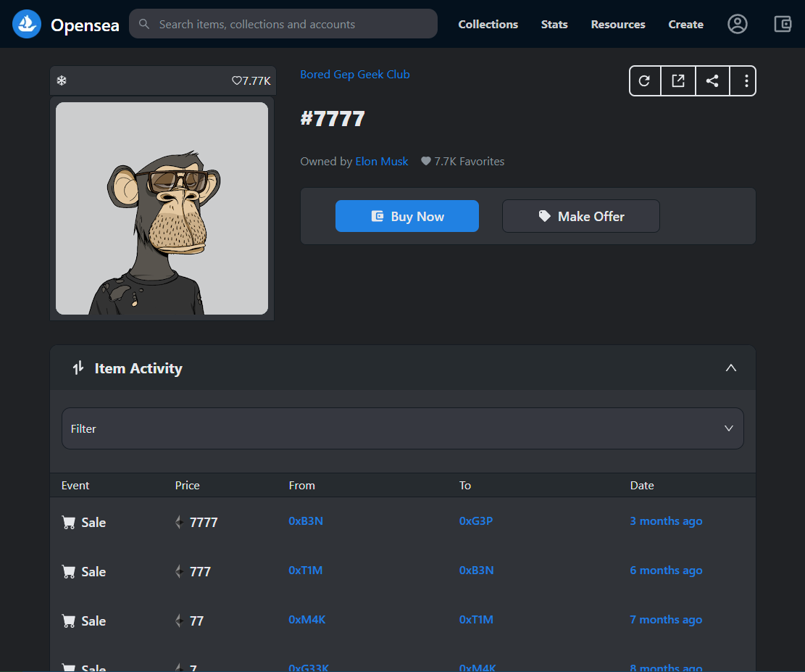Click the price value 7777
The height and width of the screenshot is (672, 805).
coord(204,523)
